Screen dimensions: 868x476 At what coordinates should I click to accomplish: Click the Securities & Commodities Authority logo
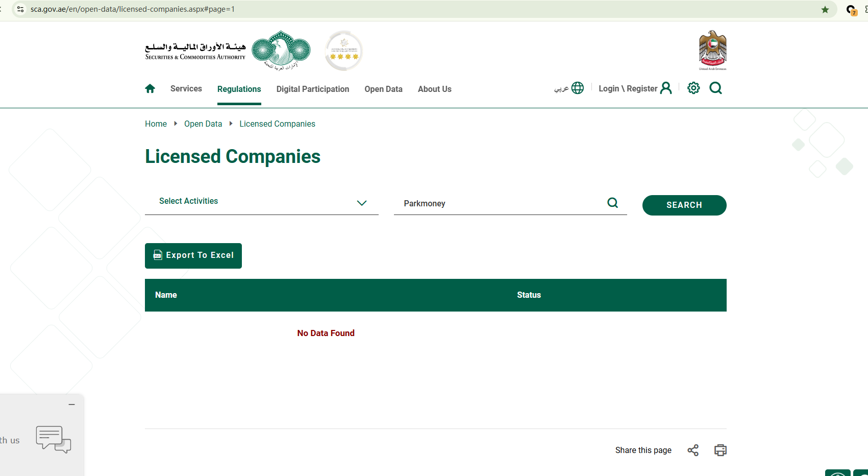tap(228, 51)
